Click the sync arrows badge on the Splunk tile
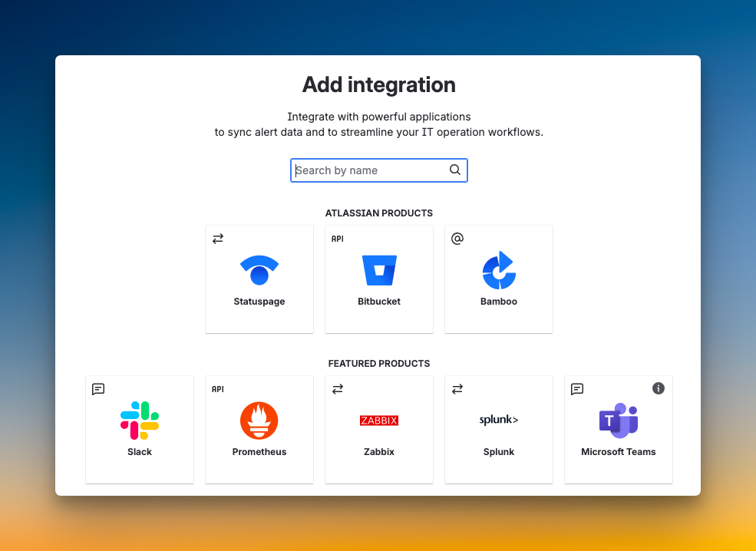 point(457,389)
